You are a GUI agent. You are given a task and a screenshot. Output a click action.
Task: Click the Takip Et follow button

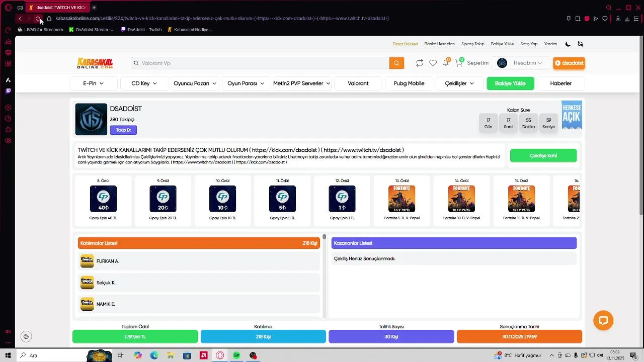click(123, 130)
